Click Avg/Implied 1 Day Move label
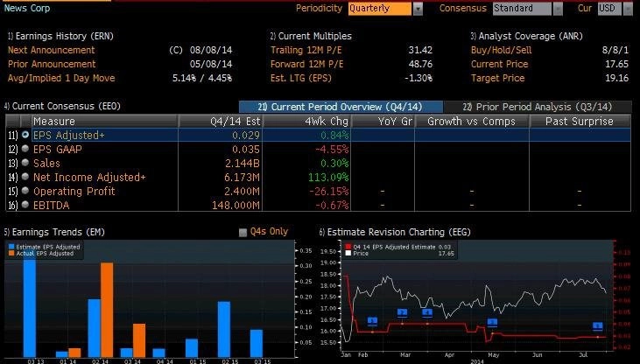The height and width of the screenshot is (364, 640). pyautogui.click(x=61, y=78)
